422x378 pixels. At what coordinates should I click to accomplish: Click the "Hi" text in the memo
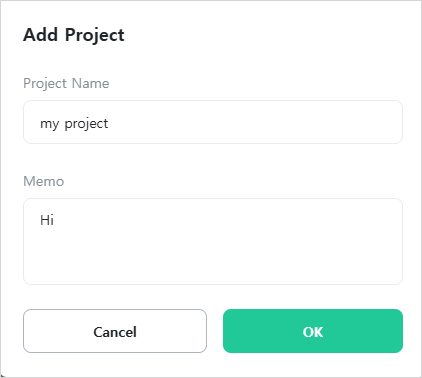47,220
